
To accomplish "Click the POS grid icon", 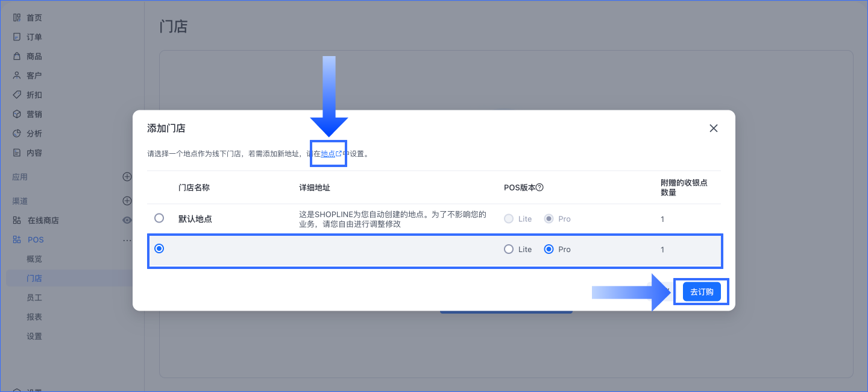I will click(17, 239).
